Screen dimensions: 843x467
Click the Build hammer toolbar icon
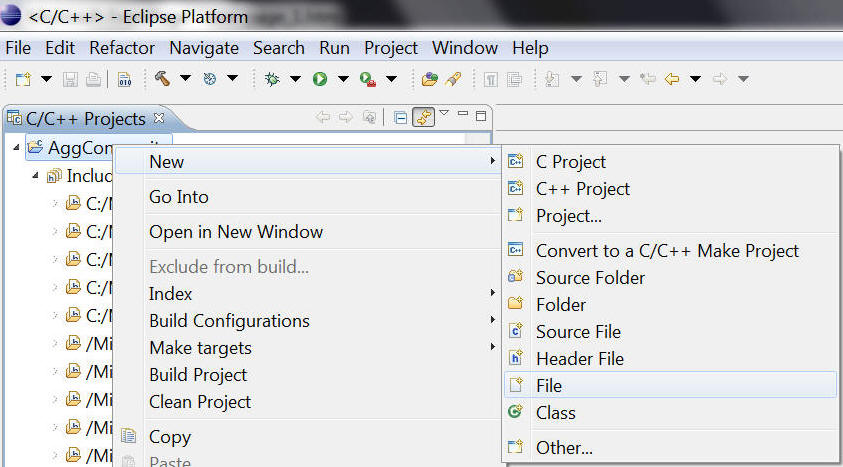[162, 78]
